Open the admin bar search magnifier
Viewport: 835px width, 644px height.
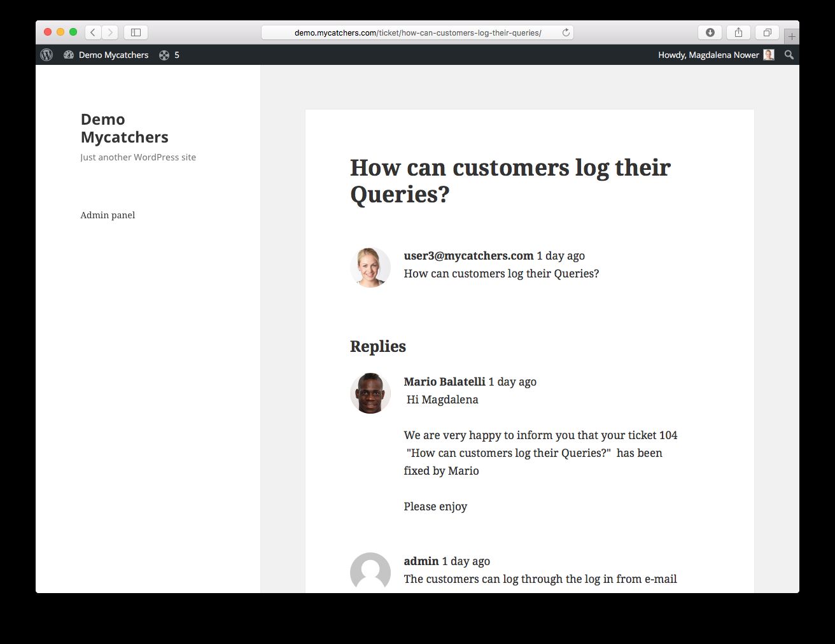789,55
